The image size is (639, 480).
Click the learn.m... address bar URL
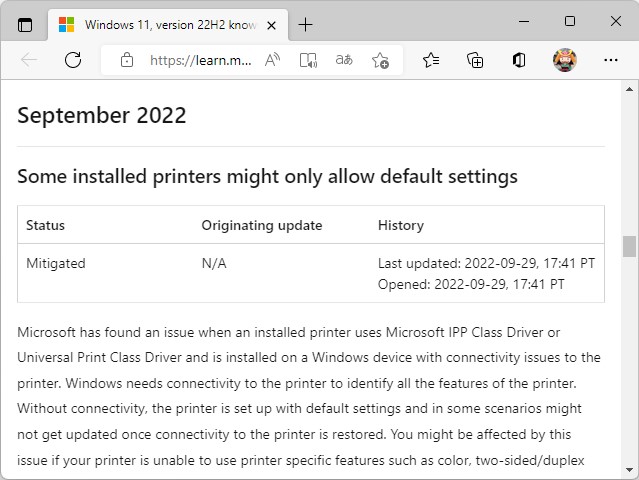(201, 60)
